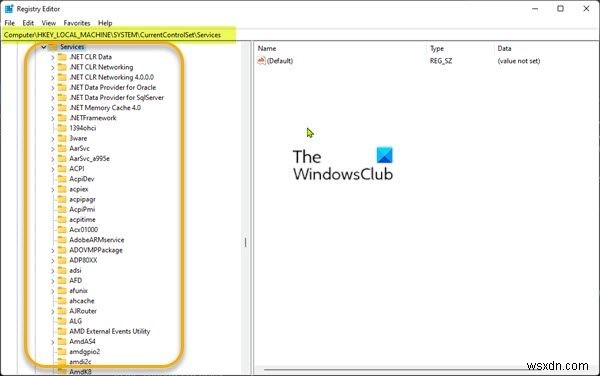Click the REG_SZ type cell

click(x=441, y=60)
